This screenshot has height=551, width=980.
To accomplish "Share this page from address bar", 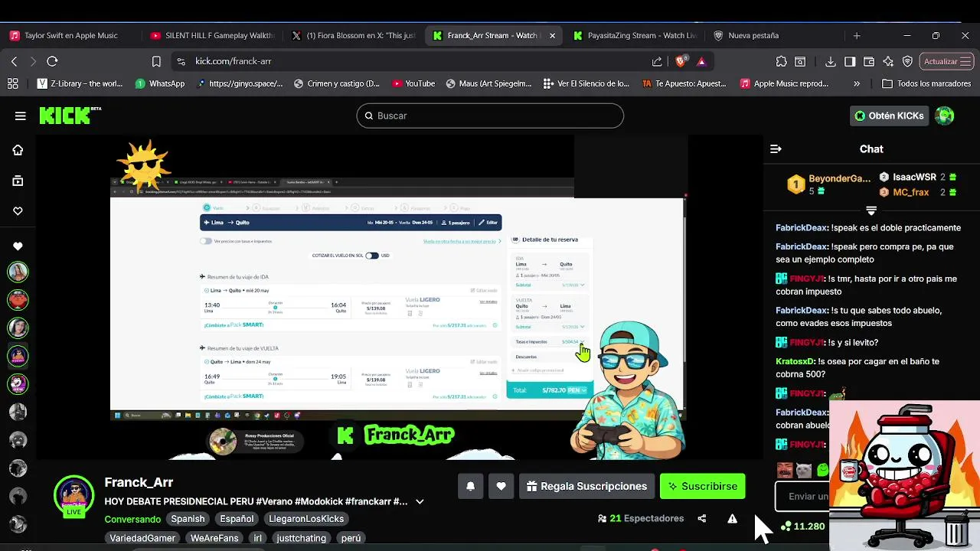I will 657,61.
